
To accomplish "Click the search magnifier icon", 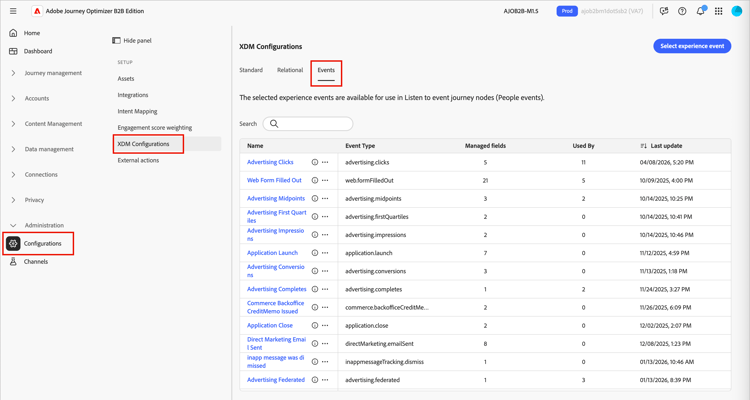I will click(x=274, y=124).
